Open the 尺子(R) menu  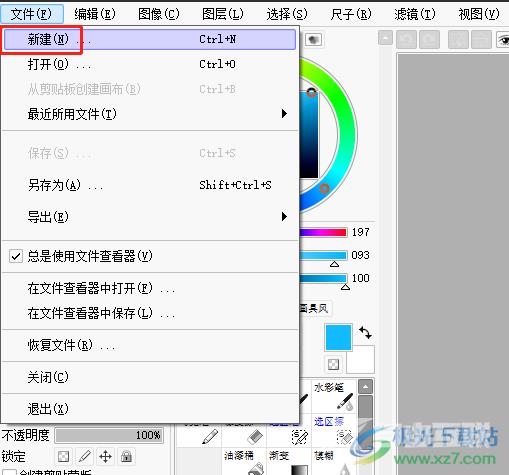(x=351, y=14)
